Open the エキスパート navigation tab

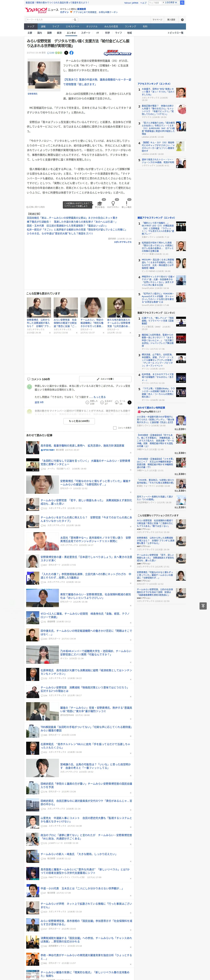coord(72,26)
